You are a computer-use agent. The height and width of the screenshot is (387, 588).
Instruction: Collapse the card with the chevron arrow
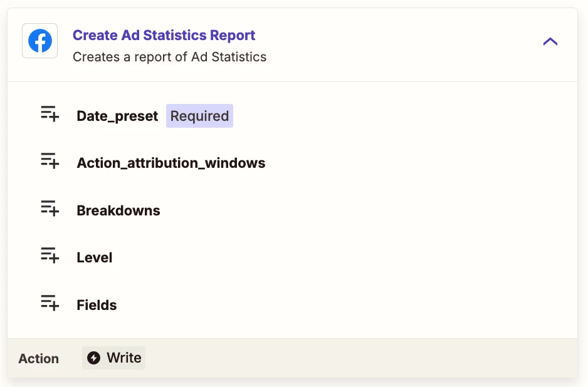[550, 41]
